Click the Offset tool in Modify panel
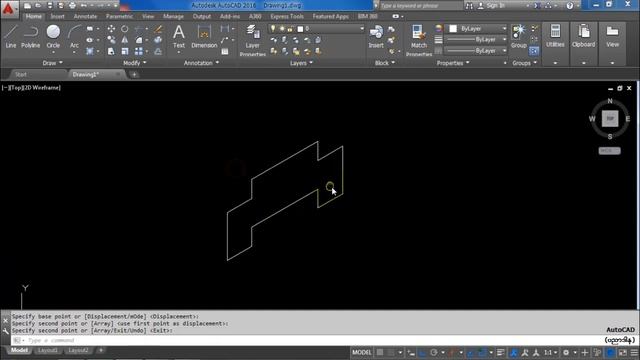Image resolution: width=640 pixels, height=360 pixels. click(x=158, y=51)
